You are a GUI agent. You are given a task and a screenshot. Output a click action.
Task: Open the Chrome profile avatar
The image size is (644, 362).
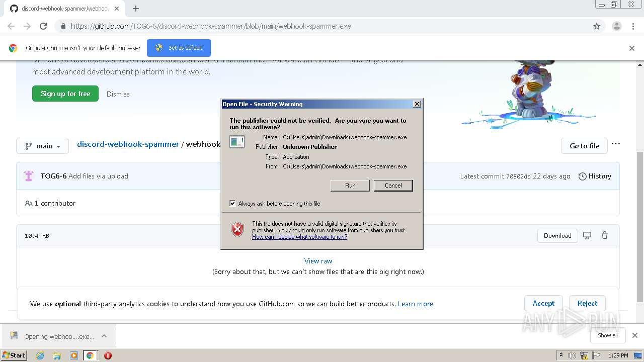pyautogui.click(x=616, y=26)
